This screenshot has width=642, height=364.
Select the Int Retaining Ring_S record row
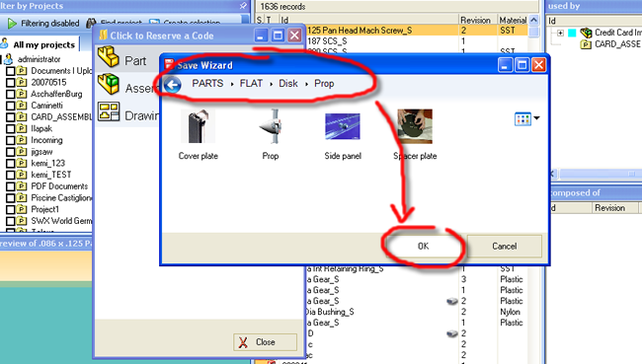coord(416,268)
